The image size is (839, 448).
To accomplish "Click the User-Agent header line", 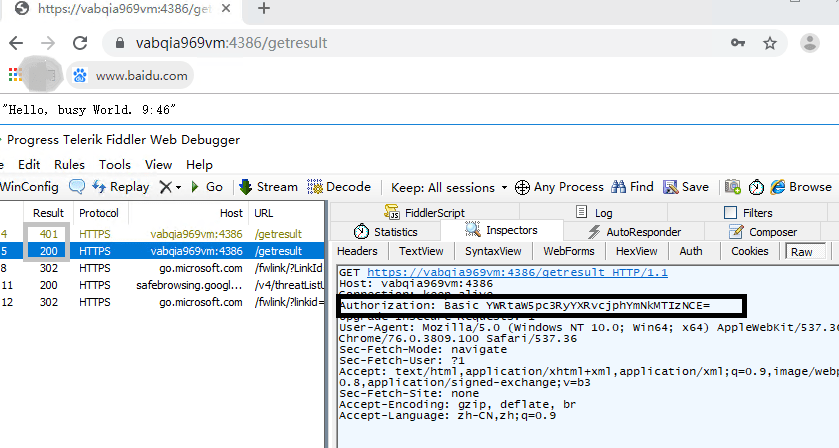I will click(589, 328).
